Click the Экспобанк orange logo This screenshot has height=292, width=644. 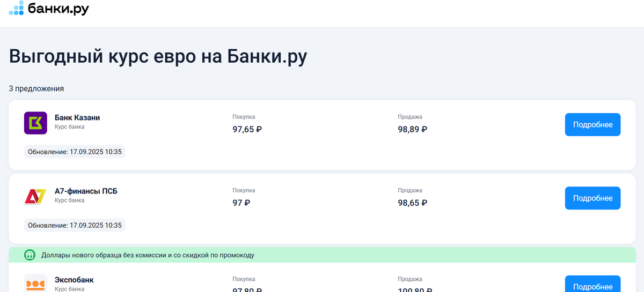(35, 283)
